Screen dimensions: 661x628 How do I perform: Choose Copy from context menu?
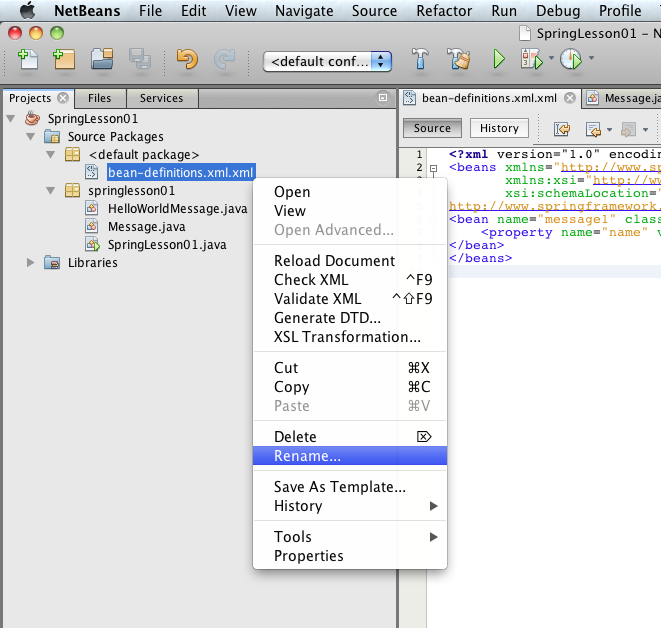coord(350,387)
